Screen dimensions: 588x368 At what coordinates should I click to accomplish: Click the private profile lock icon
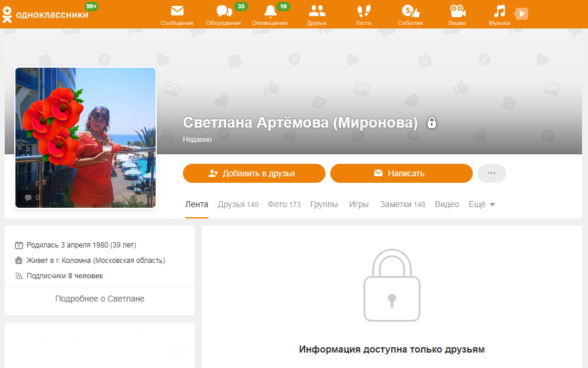432,123
